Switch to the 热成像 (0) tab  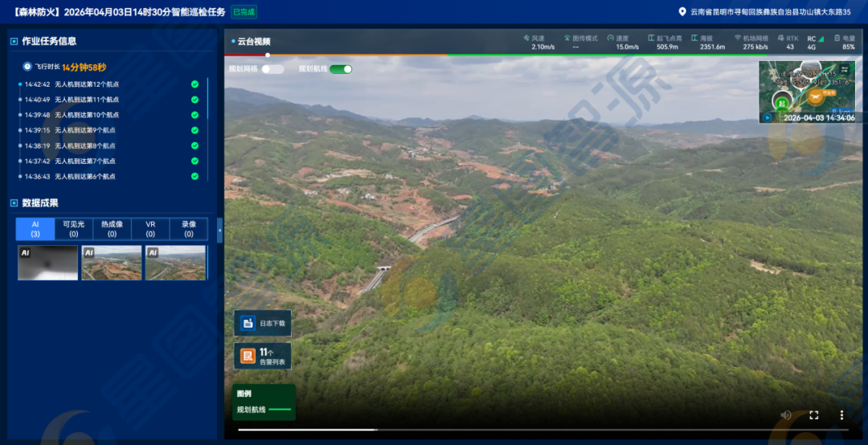point(112,229)
